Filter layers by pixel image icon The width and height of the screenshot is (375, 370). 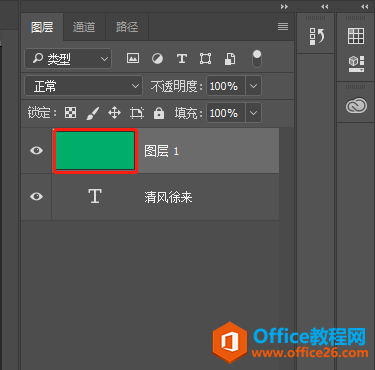click(133, 59)
